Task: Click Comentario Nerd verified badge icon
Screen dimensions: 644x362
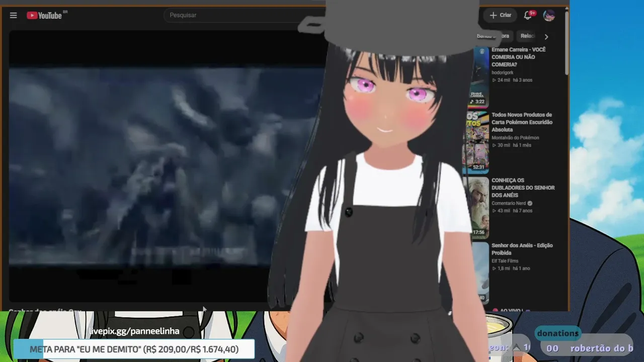Action: coord(530,203)
